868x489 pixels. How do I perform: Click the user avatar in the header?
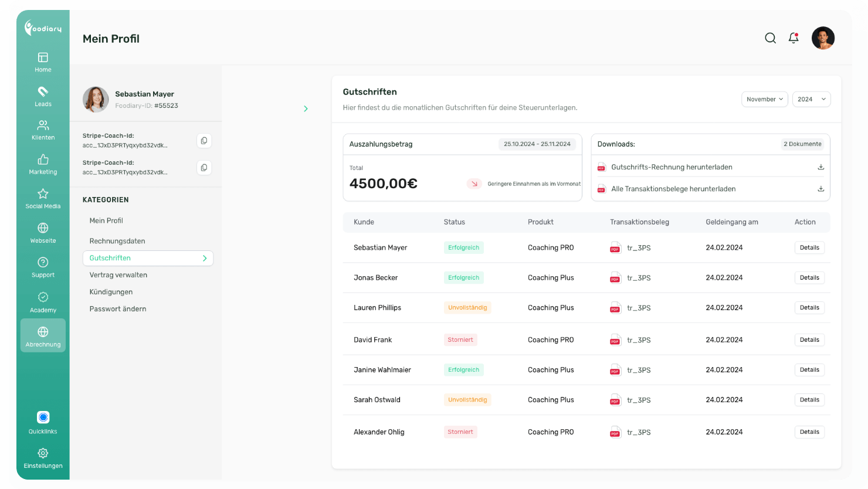[823, 38]
